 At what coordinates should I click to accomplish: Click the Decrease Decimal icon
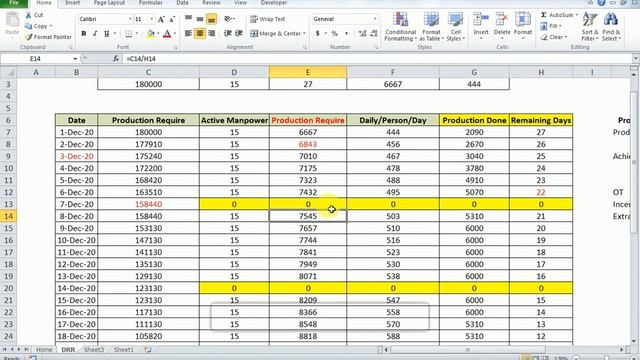[373, 33]
